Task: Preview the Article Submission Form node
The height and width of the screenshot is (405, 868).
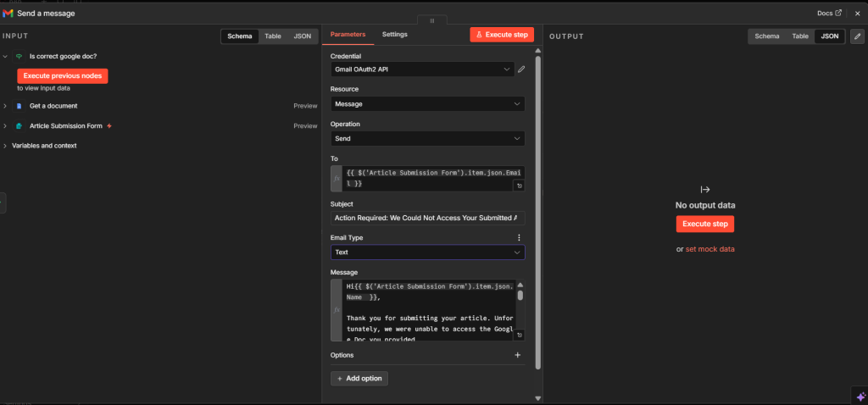Action: (x=305, y=125)
